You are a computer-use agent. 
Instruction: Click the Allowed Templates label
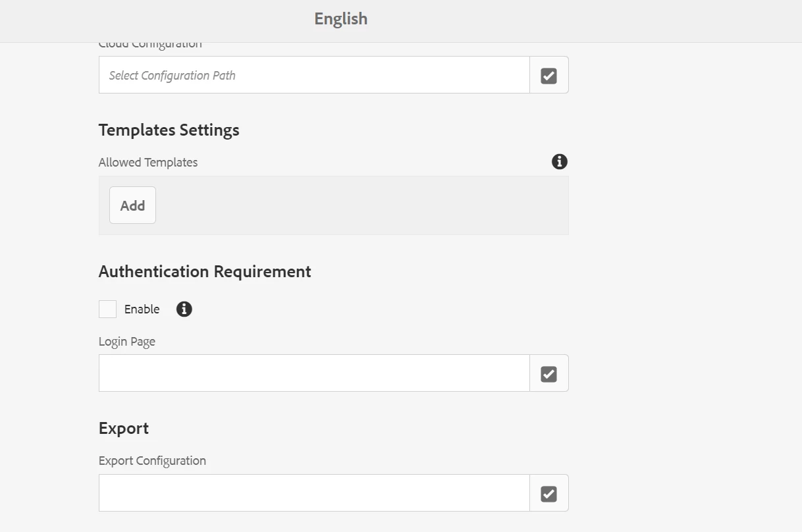coord(148,163)
